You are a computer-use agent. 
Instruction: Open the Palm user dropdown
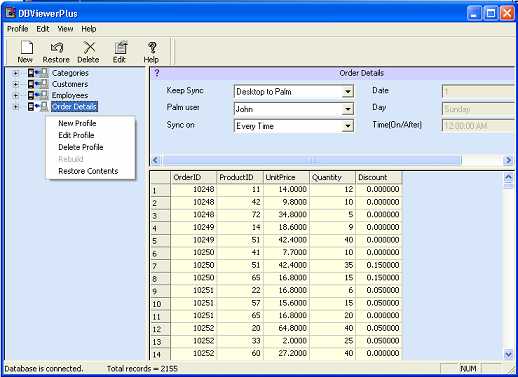(x=347, y=109)
